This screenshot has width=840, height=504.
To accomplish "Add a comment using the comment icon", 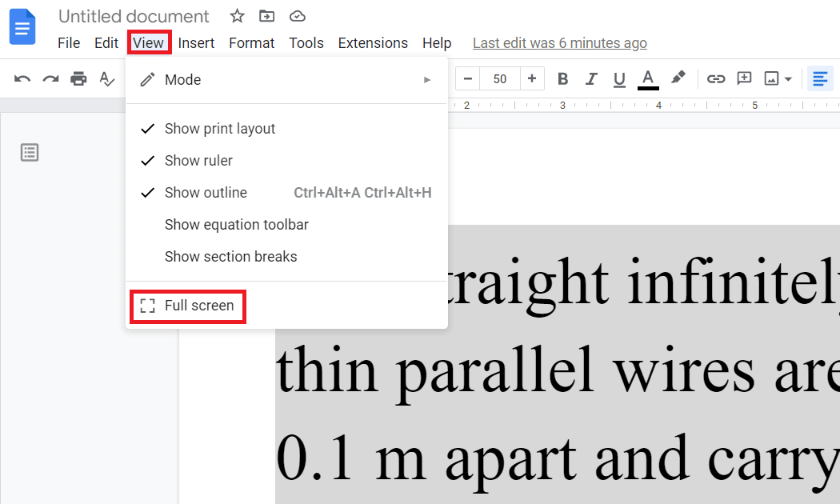I will [x=744, y=78].
